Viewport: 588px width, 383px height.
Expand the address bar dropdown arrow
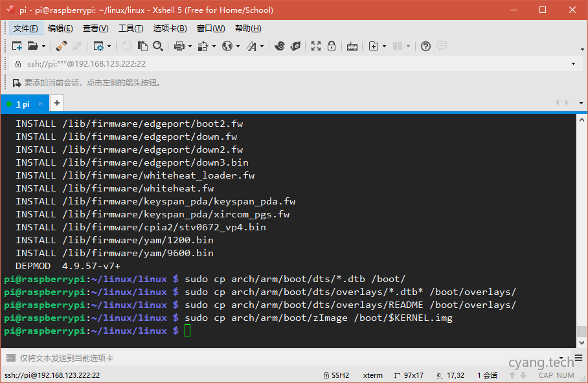[573, 64]
